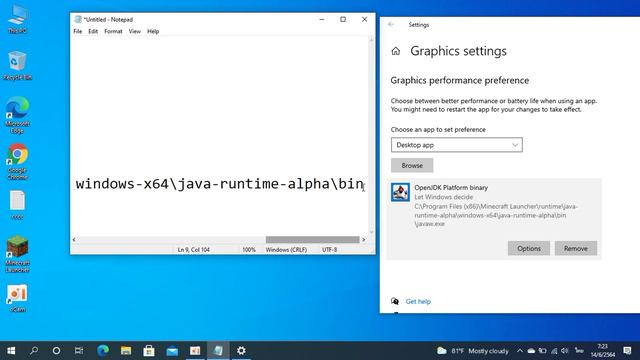640x360 pixels.
Task: Click the Get help chat icon
Action: (395, 301)
